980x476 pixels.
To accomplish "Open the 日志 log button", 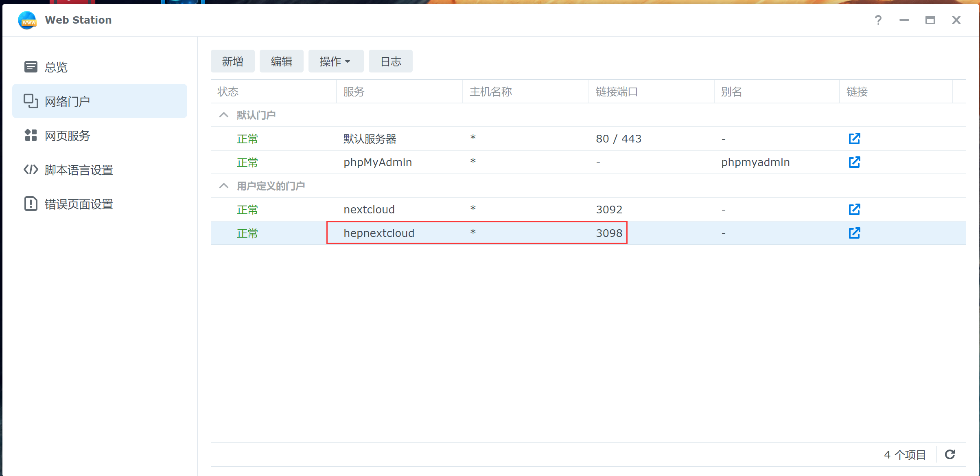I will click(390, 61).
